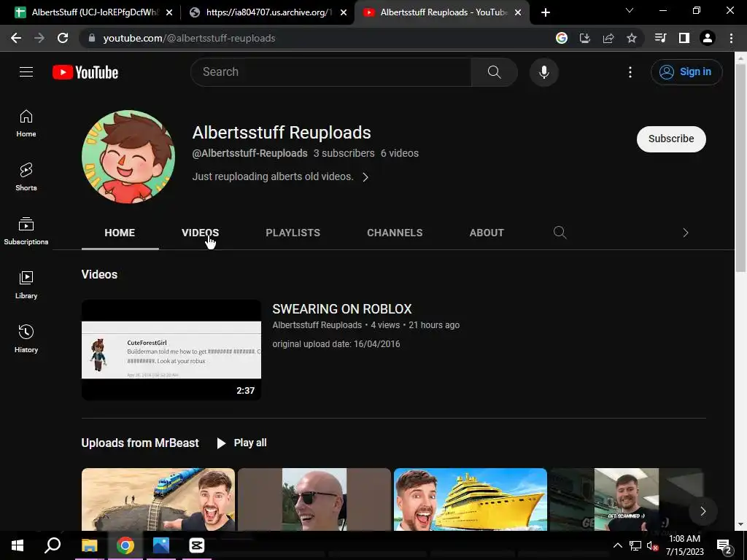Open a new browser tab
The width and height of the screenshot is (747, 560).
[x=546, y=12]
